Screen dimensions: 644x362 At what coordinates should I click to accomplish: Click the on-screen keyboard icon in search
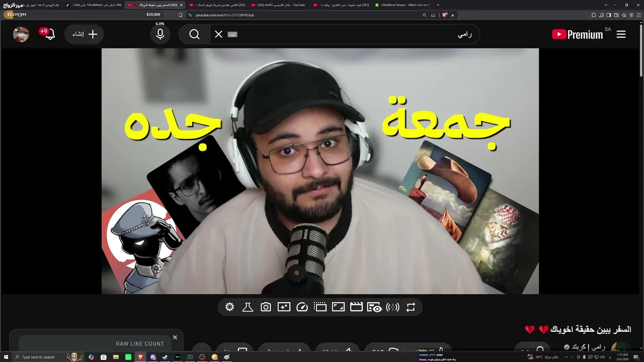click(x=232, y=34)
